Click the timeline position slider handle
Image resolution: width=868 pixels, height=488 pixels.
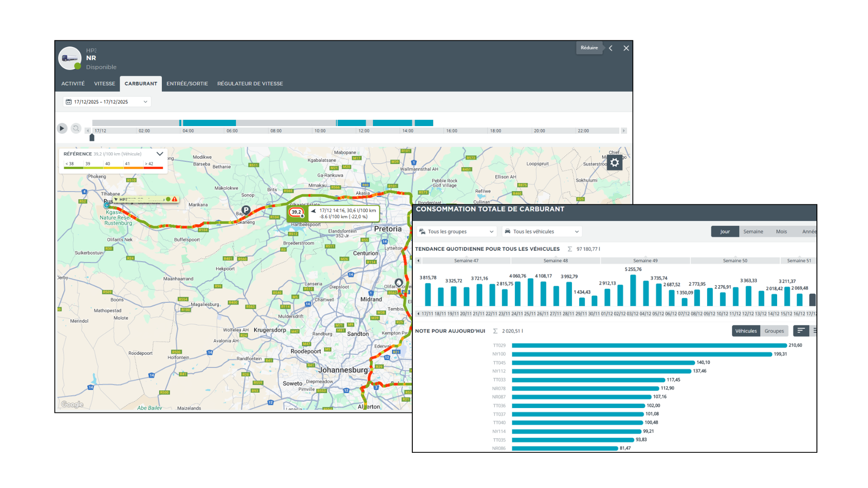pyautogui.click(x=92, y=137)
